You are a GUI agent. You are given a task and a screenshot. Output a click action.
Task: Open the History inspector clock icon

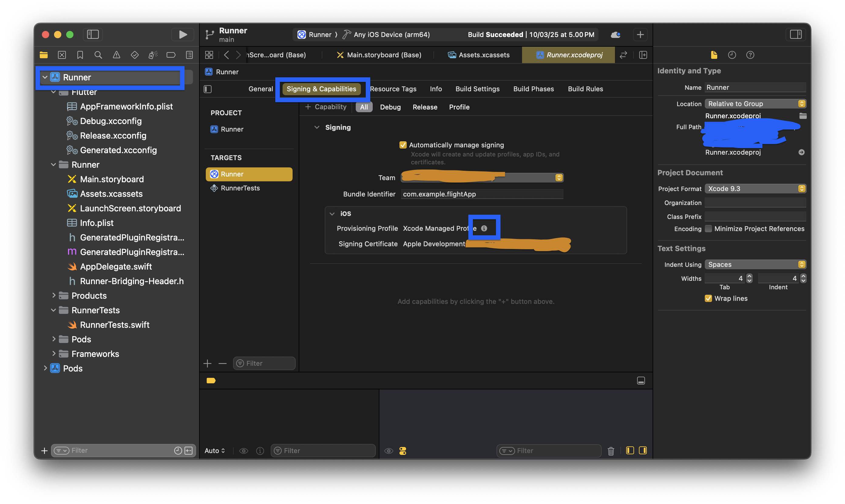click(x=732, y=55)
